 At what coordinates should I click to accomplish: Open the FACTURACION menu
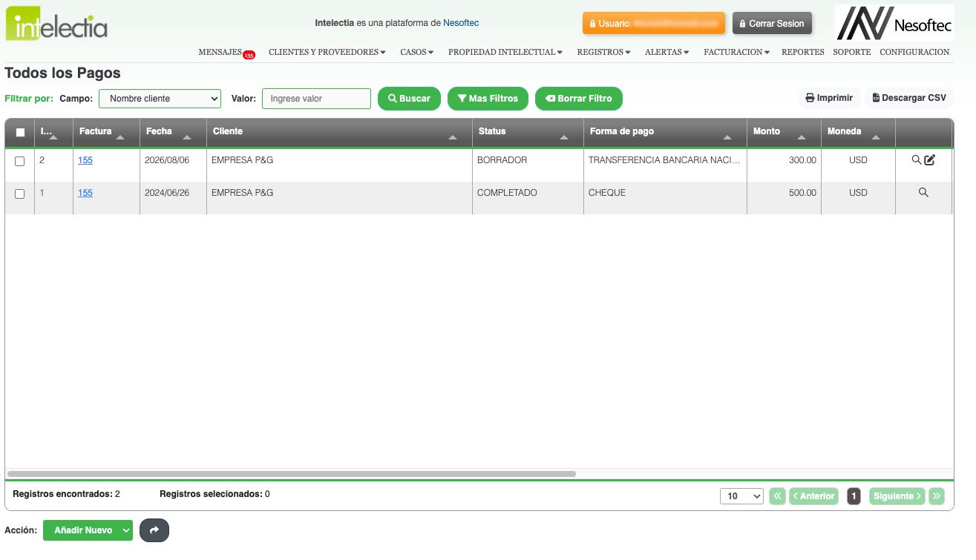click(736, 52)
